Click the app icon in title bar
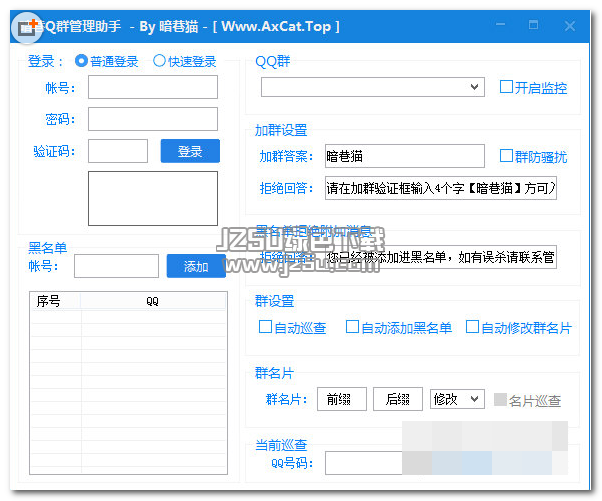This screenshot has height=501, width=602. pos(26,28)
